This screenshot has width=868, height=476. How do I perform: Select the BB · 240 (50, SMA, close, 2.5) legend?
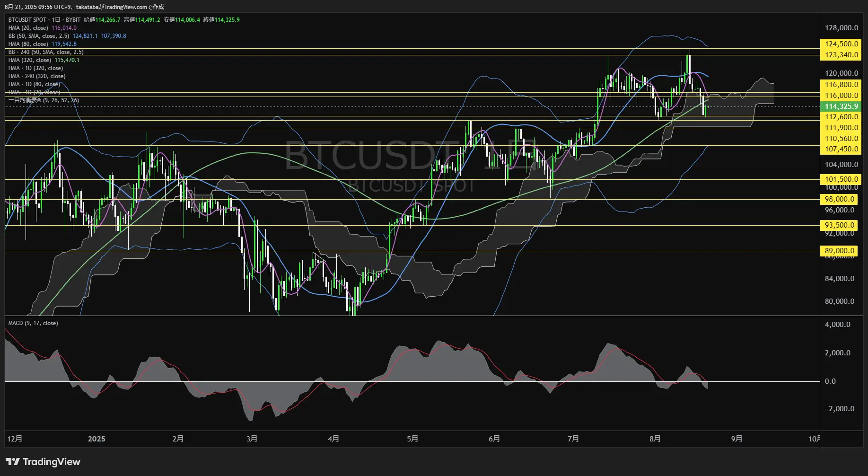coord(46,52)
